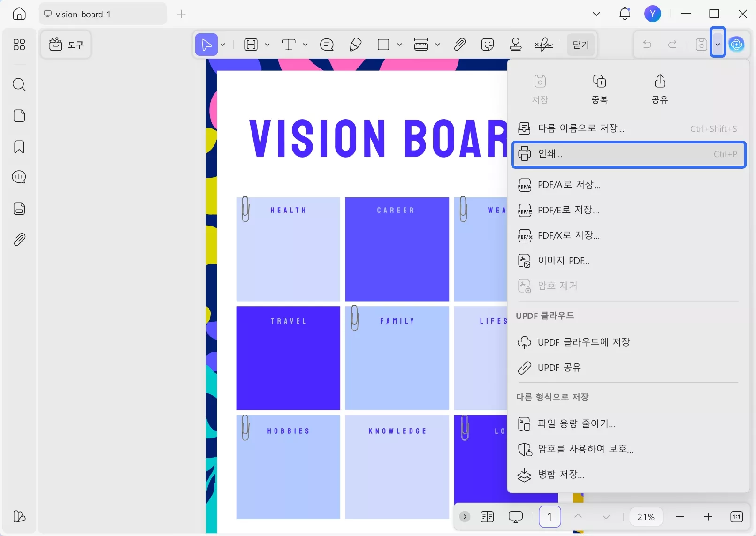
Task: Select the text comment tool
Action: pos(289,45)
